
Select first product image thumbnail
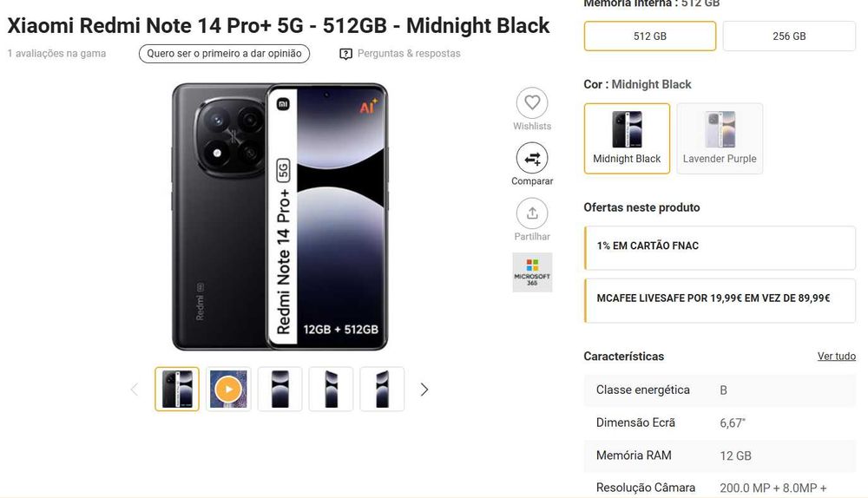[177, 390]
